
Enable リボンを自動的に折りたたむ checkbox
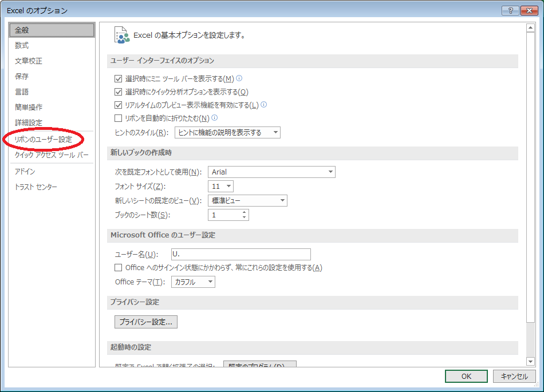tap(119, 118)
